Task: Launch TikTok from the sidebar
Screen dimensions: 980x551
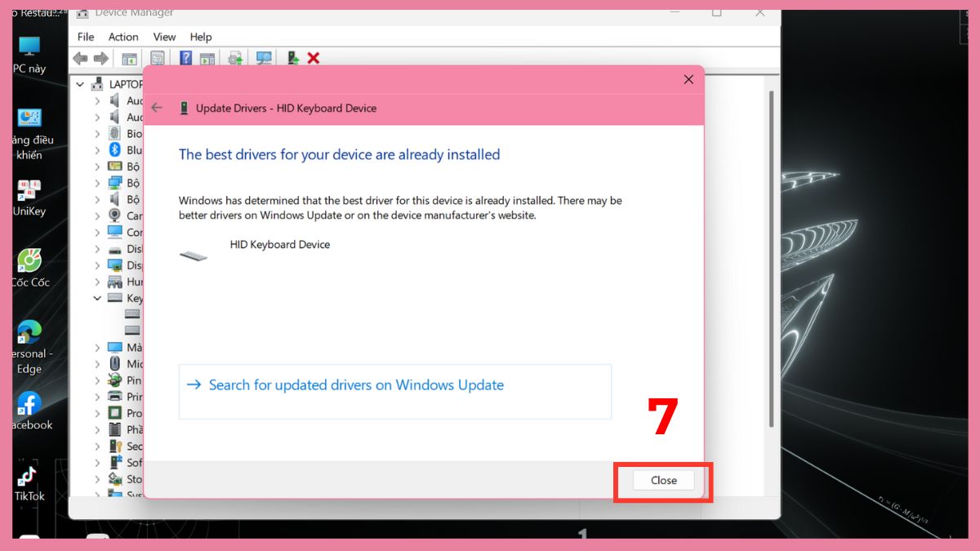Action: (x=30, y=478)
